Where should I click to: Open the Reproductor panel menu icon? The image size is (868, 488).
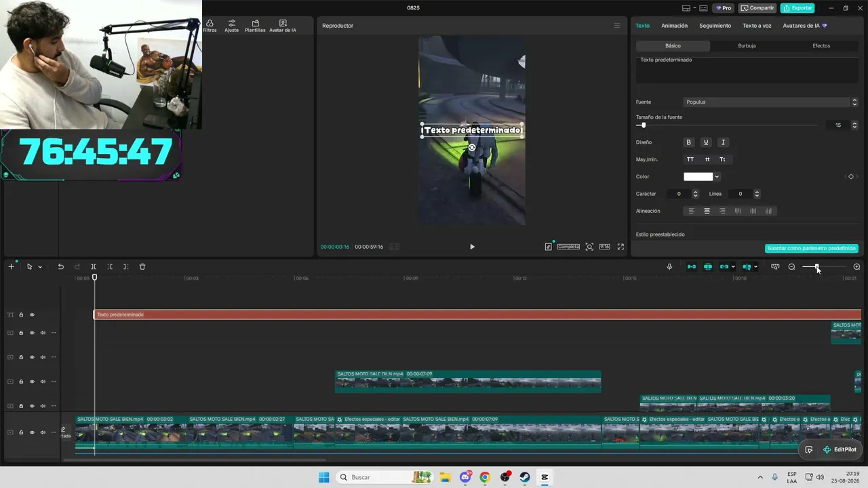[616, 26]
